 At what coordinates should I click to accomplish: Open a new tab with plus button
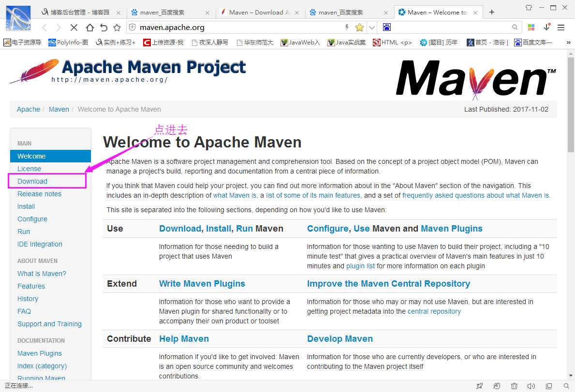[x=492, y=12]
